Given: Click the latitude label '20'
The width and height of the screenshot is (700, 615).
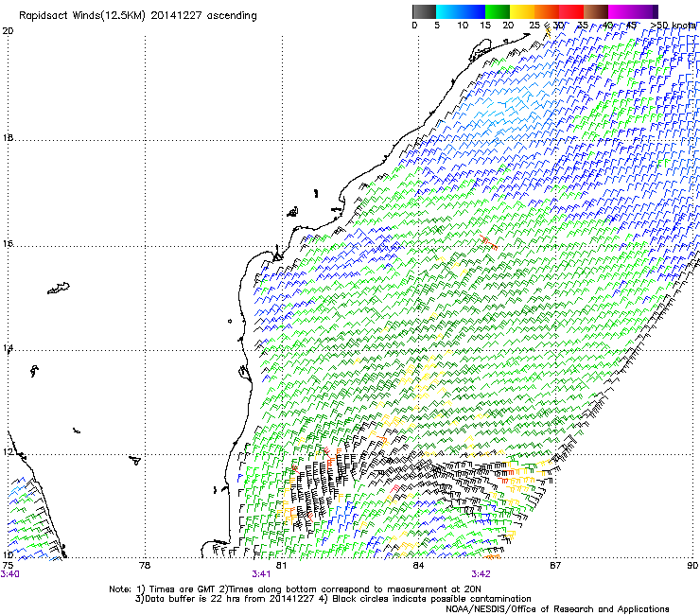Looking at the screenshot, I should click(8, 31).
